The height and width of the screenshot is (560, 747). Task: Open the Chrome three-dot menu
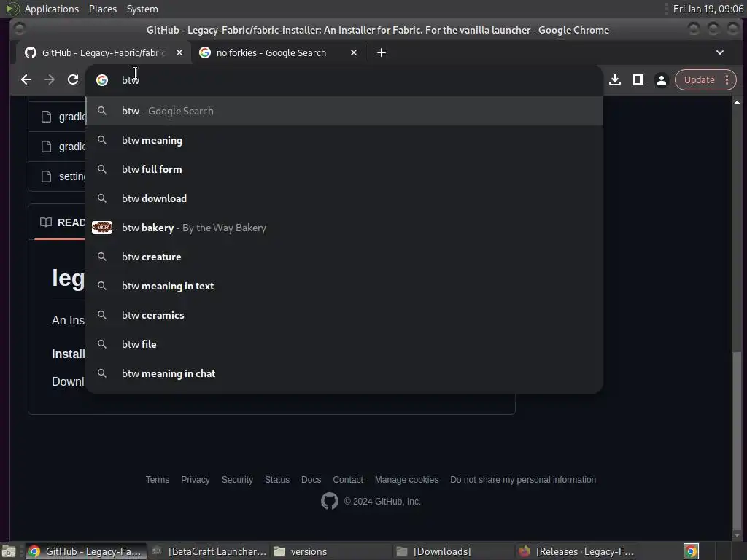[727, 80]
